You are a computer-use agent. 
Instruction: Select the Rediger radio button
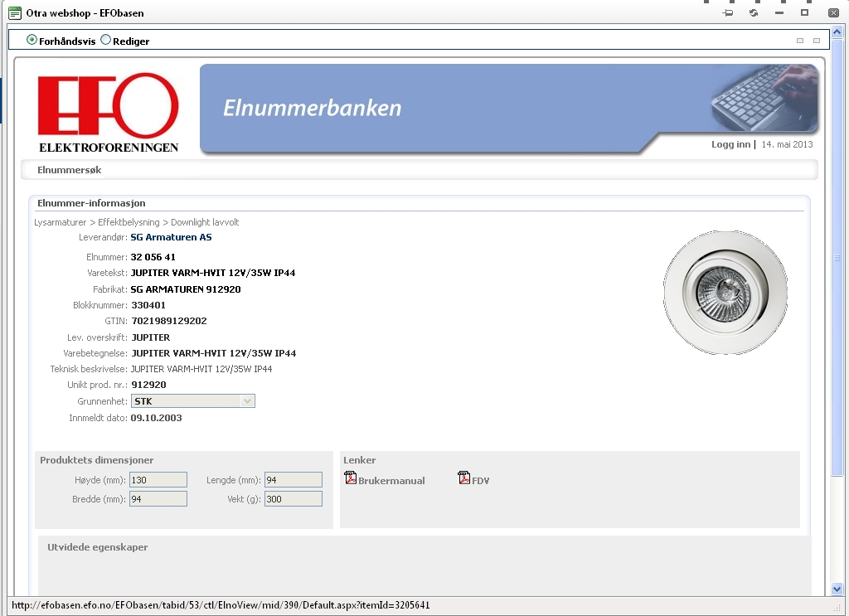pyautogui.click(x=106, y=40)
